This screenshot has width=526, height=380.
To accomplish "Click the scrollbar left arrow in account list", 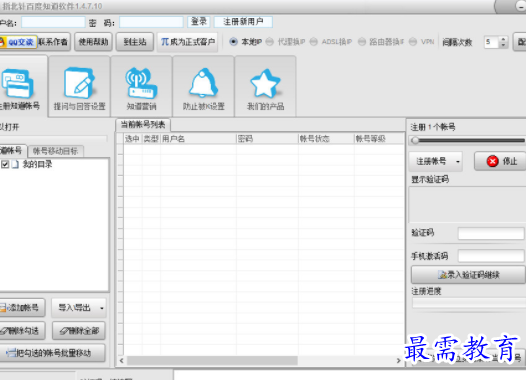I will click(x=121, y=361).
